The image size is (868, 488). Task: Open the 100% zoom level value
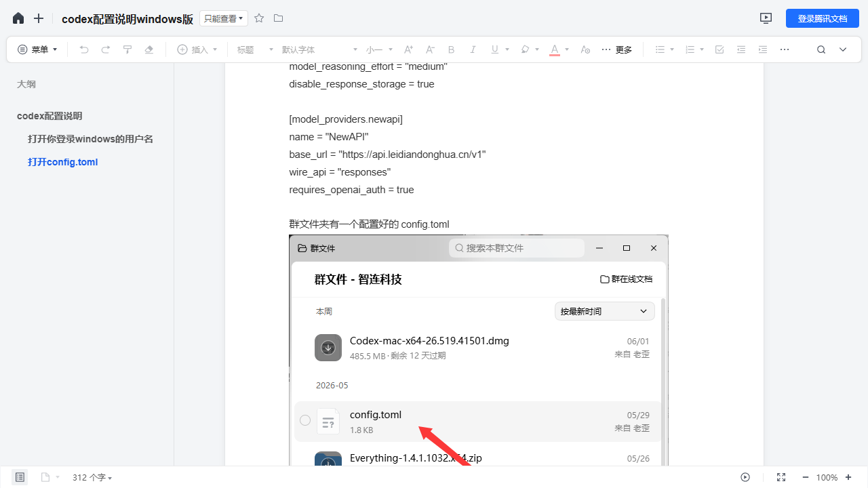click(x=827, y=477)
